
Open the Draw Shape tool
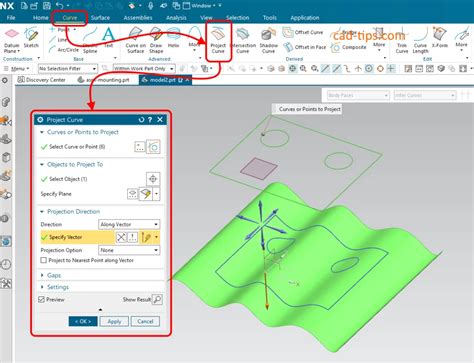156,41
